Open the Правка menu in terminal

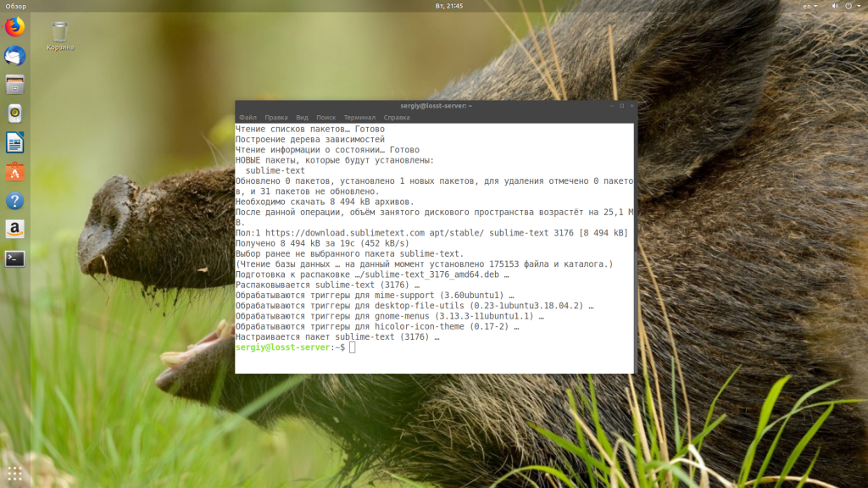point(275,118)
